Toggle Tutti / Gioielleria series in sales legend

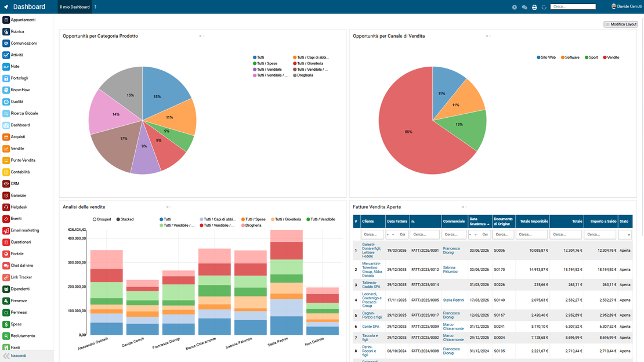tap(286, 219)
